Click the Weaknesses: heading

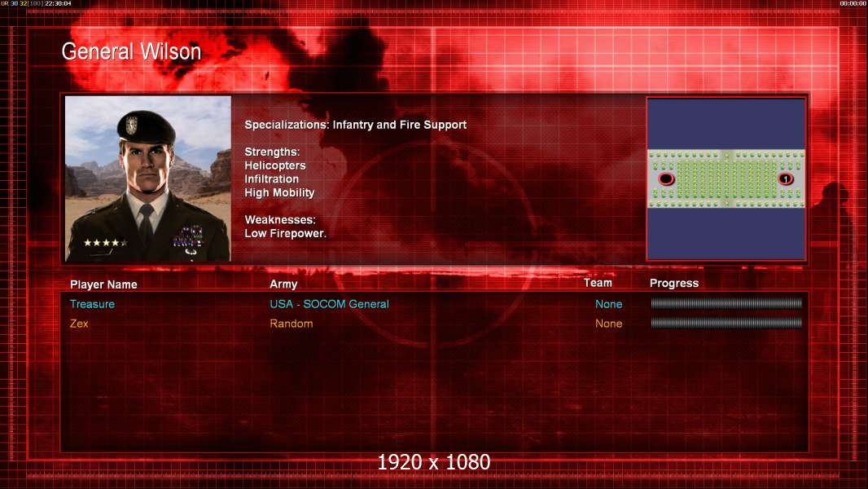pos(280,220)
